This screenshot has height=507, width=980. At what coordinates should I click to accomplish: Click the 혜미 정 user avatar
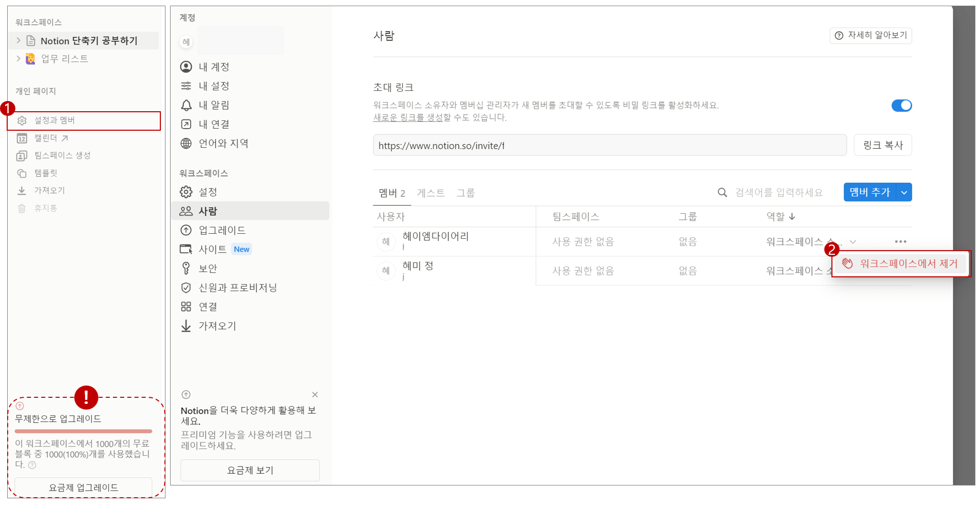click(x=386, y=271)
